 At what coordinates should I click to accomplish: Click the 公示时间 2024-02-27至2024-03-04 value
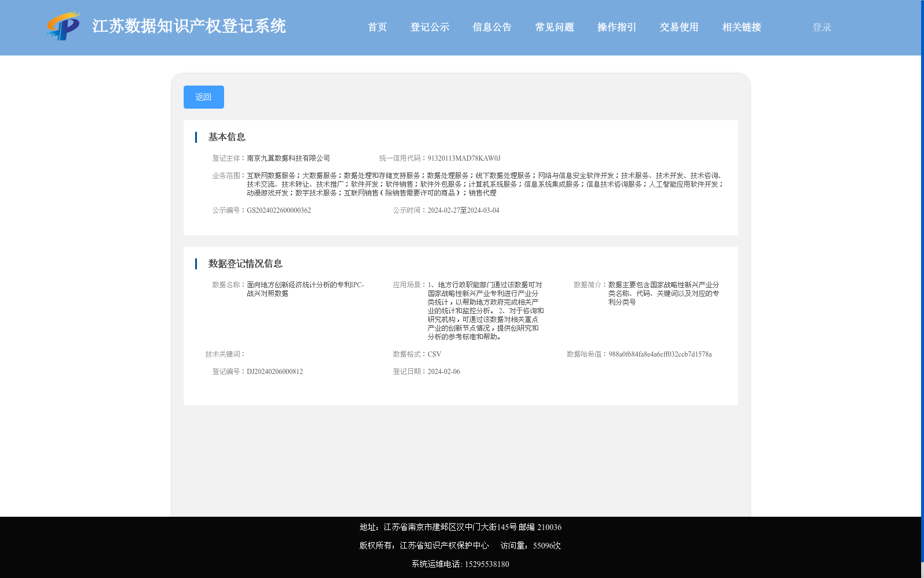pos(463,210)
